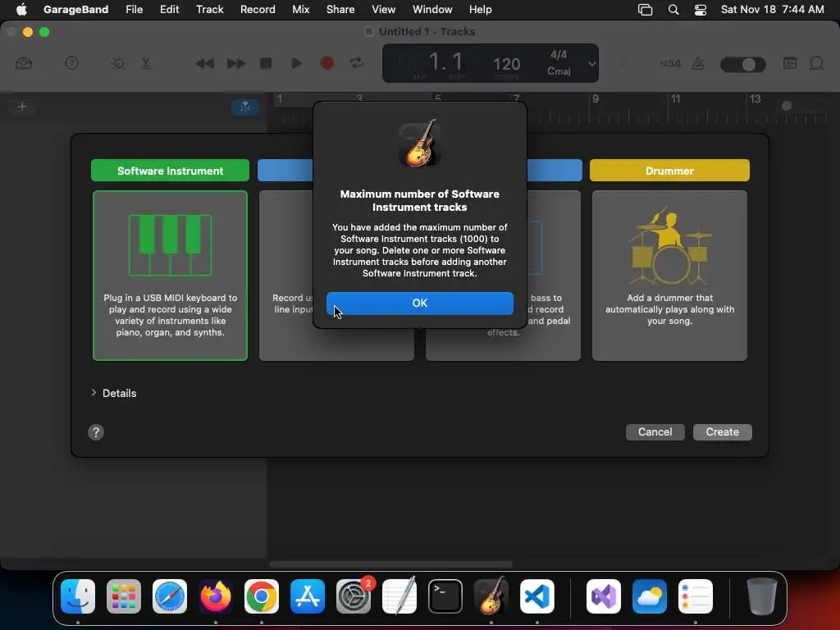
Task: Click OK in the maximum tracks alert
Action: tap(419, 304)
